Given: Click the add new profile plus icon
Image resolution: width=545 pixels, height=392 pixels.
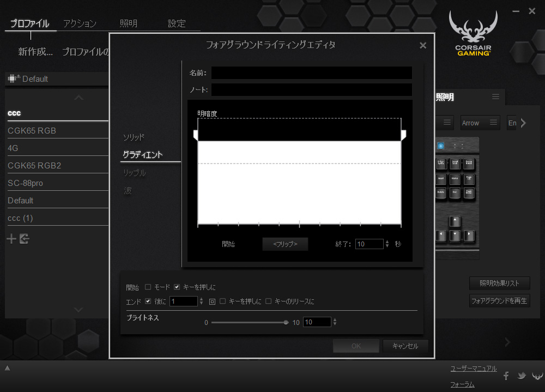Looking at the screenshot, I should tap(11, 239).
